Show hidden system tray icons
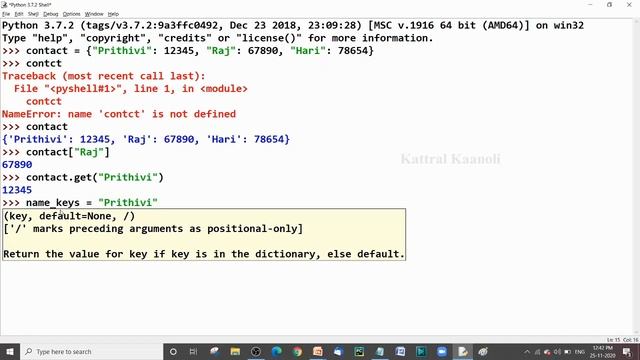This screenshot has height=360, width=640. pos(527,352)
